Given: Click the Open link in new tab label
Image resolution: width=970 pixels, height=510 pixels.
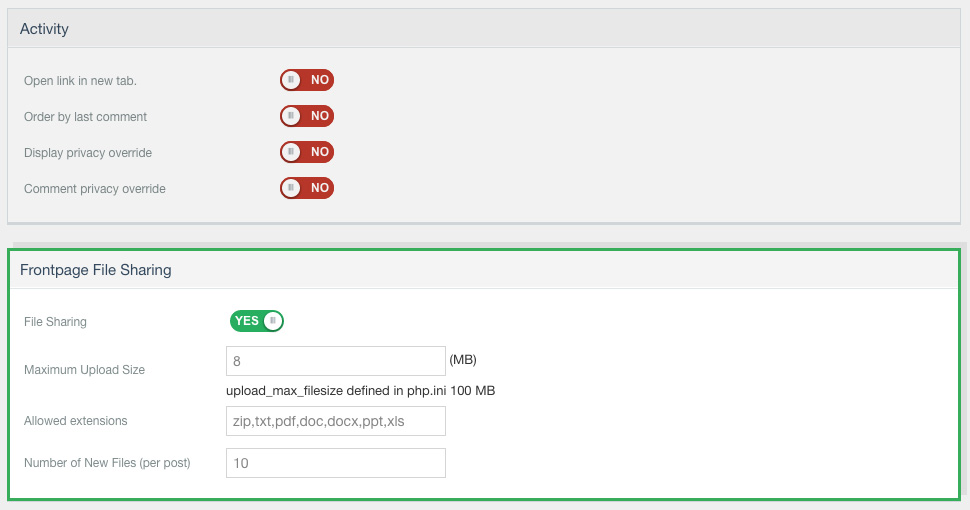Looking at the screenshot, I should (80, 81).
